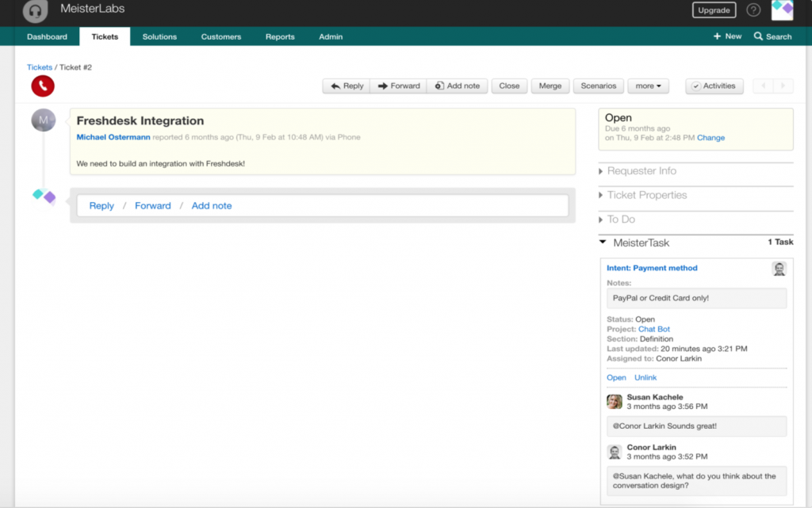This screenshot has height=508, width=812.
Task: Open the more dropdown menu
Action: [649, 86]
